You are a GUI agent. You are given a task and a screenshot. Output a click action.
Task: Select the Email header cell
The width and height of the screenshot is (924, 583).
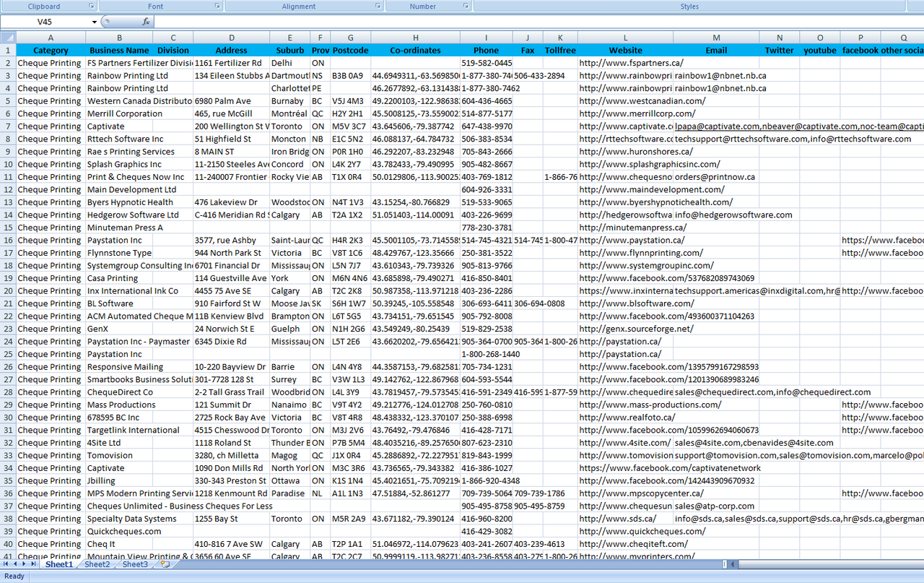click(x=716, y=51)
